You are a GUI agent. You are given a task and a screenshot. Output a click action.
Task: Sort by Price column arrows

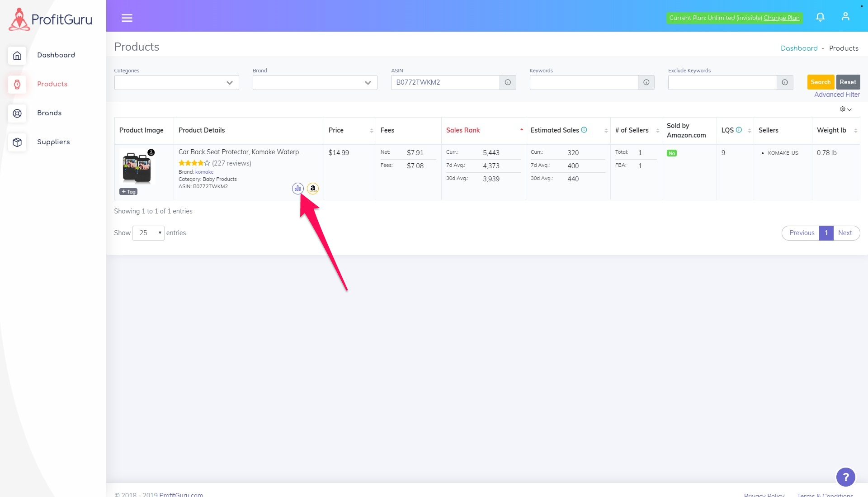(372, 131)
